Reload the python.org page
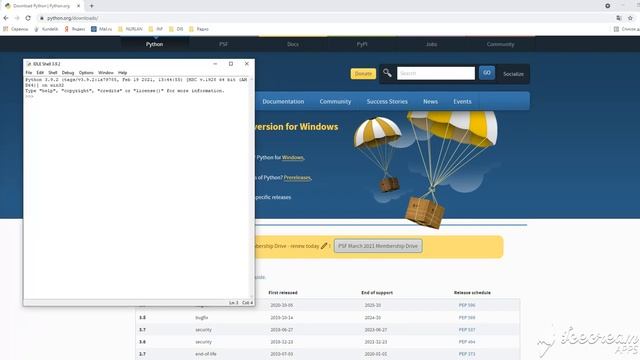Image resolution: width=640 pixels, height=360 pixels. pos(28,18)
